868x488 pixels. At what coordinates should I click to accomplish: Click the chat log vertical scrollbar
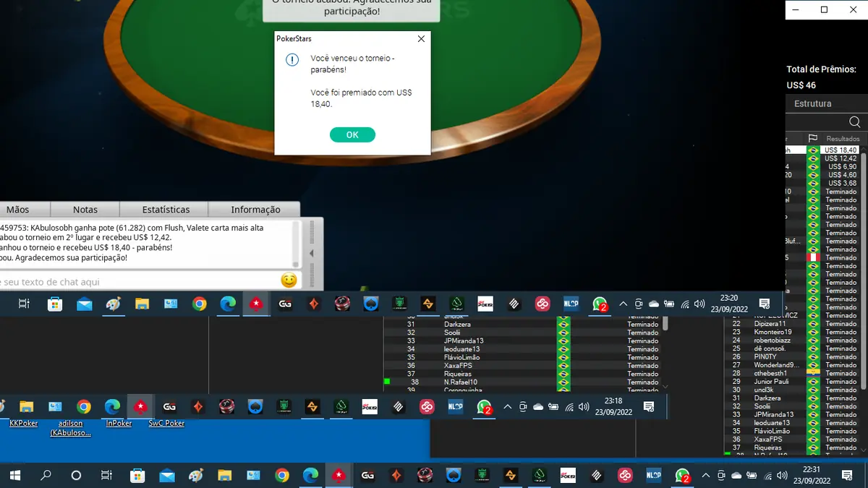pos(297,244)
